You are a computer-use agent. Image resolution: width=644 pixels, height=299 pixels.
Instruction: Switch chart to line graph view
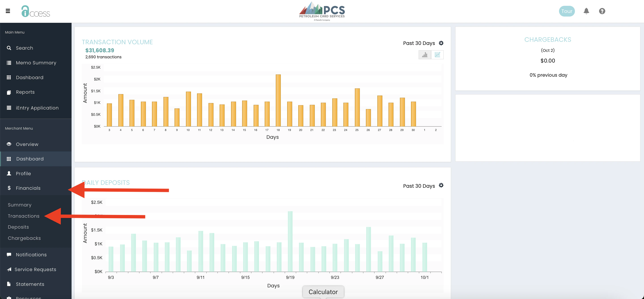(437, 55)
